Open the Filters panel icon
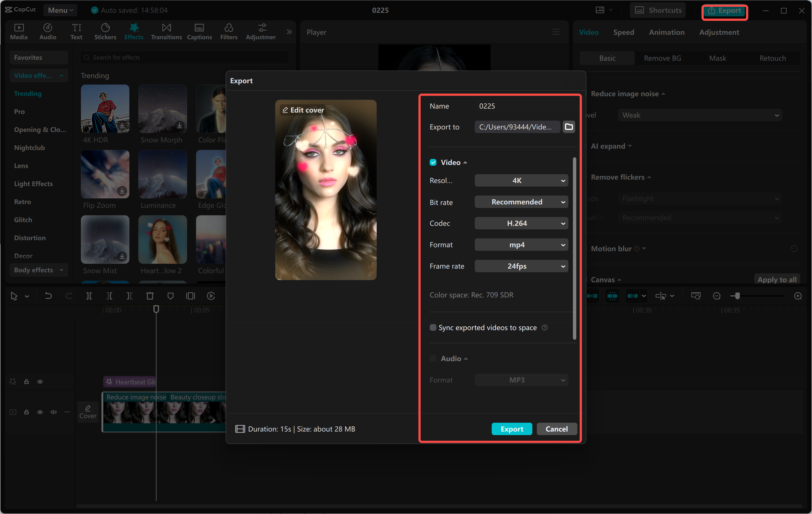Screen dimensions: 812x514 coord(229,31)
